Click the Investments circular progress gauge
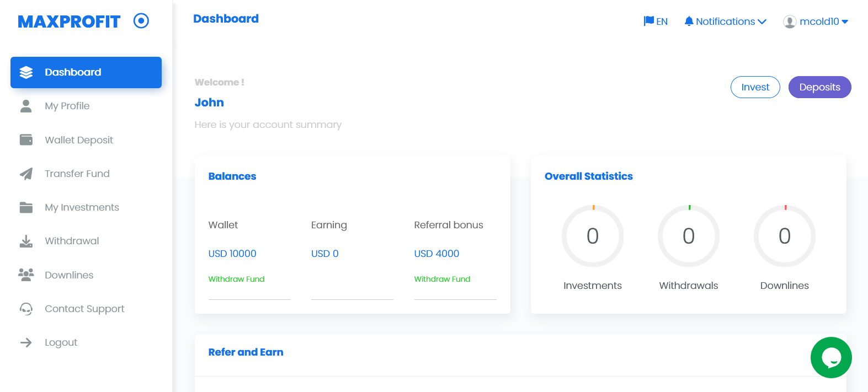The height and width of the screenshot is (392, 868). point(592,236)
